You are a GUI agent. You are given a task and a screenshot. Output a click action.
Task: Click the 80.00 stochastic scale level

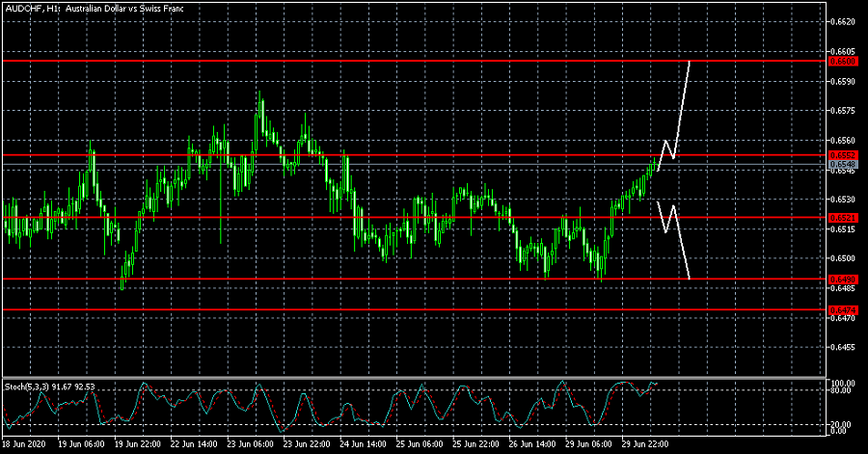[x=843, y=390]
